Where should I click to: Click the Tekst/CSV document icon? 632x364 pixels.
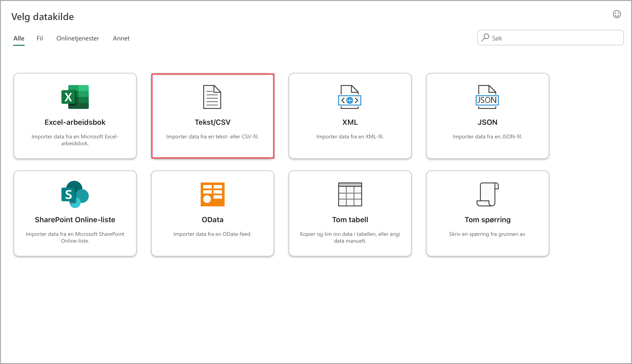pyautogui.click(x=212, y=97)
